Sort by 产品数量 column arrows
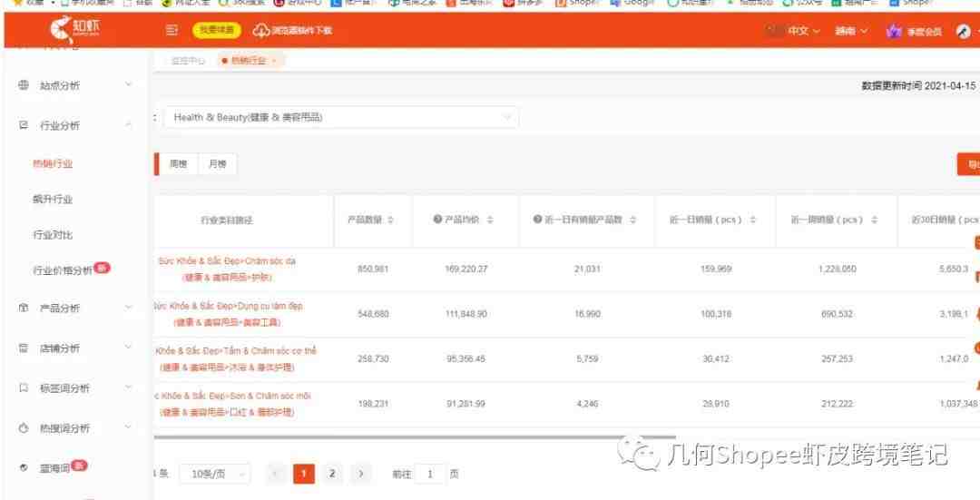Image resolution: width=980 pixels, height=500 pixels. [390, 220]
